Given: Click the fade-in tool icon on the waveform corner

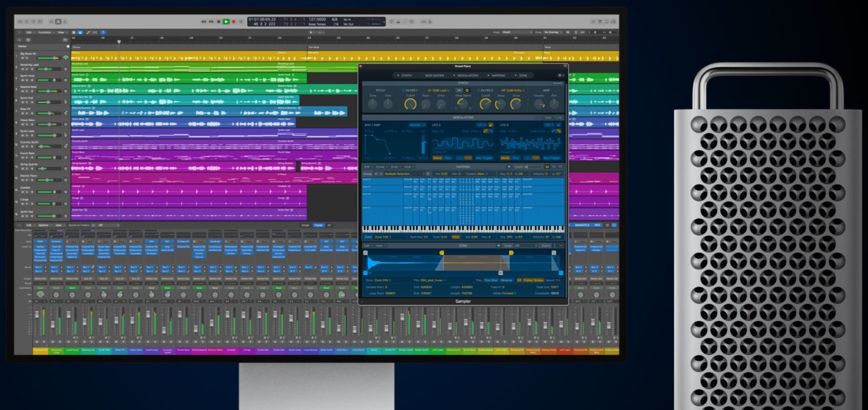Looking at the screenshot, I should point(366,253).
